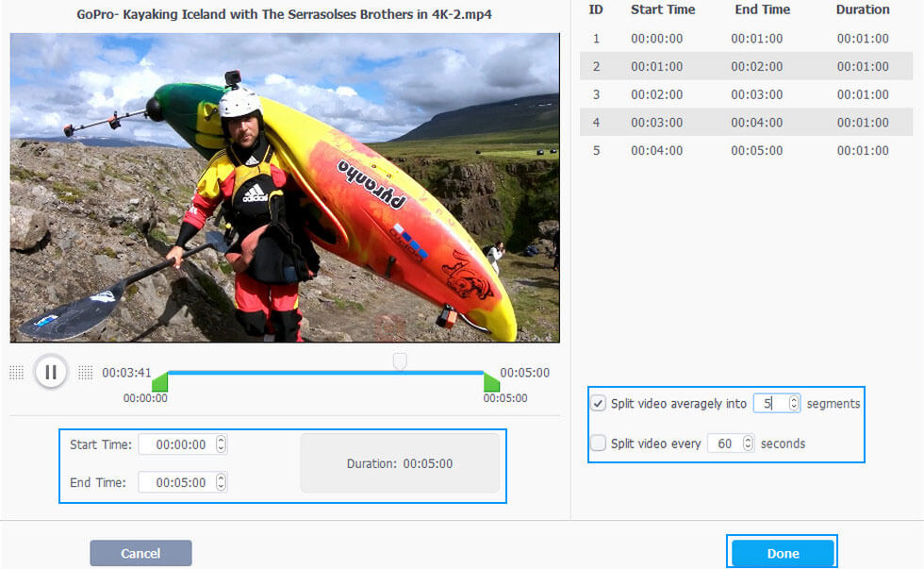Select segment row 4 starting at 00:03:00
This screenshot has height=569, width=924.
click(x=746, y=122)
